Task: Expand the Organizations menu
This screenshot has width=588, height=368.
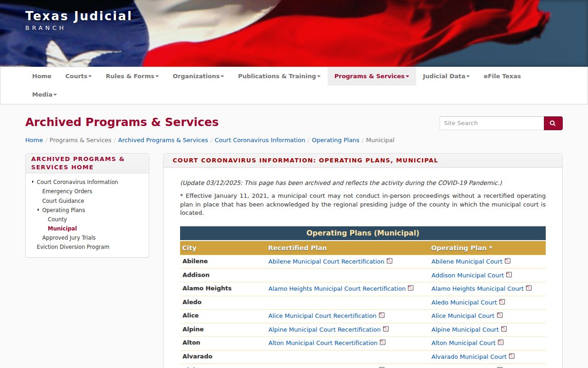Action: 198,76
